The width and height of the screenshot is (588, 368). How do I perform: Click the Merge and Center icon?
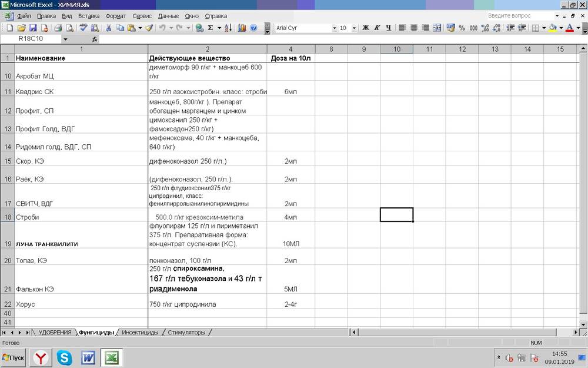point(437,28)
